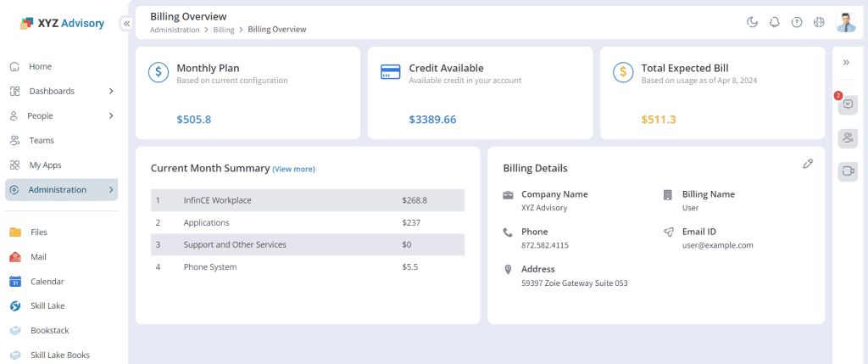Click the $3389.66 credit value
The image size is (868, 364).
point(433,119)
